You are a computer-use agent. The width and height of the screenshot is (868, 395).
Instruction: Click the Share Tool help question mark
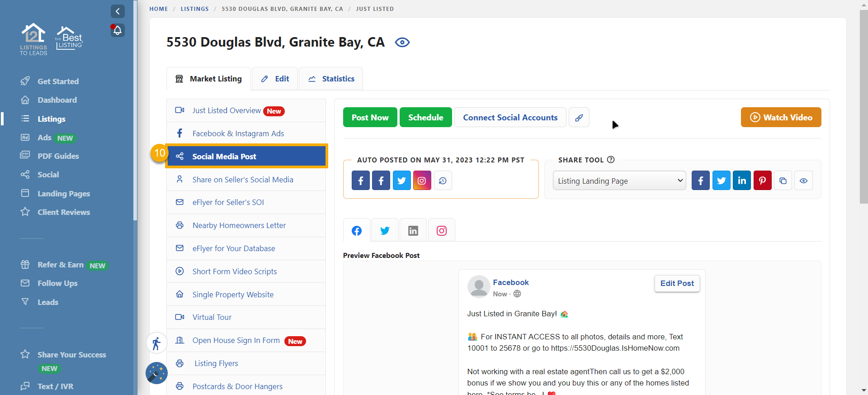[611, 160]
